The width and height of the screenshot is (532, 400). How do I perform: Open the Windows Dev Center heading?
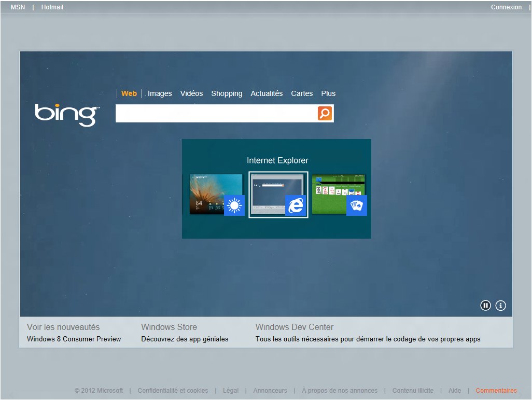coord(295,327)
